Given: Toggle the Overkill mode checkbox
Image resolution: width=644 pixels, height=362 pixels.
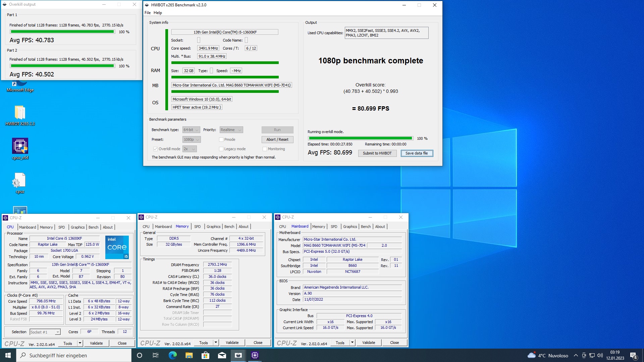Looking at the screenshot, I should [x=155, y=149].
